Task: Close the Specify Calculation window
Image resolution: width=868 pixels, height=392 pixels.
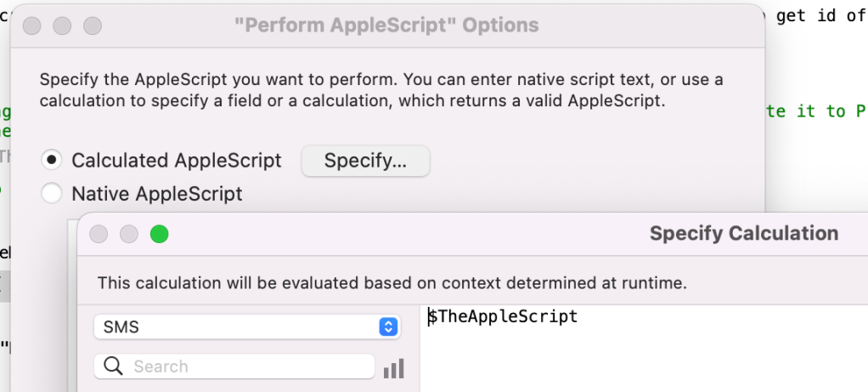Action: point(99,234)
